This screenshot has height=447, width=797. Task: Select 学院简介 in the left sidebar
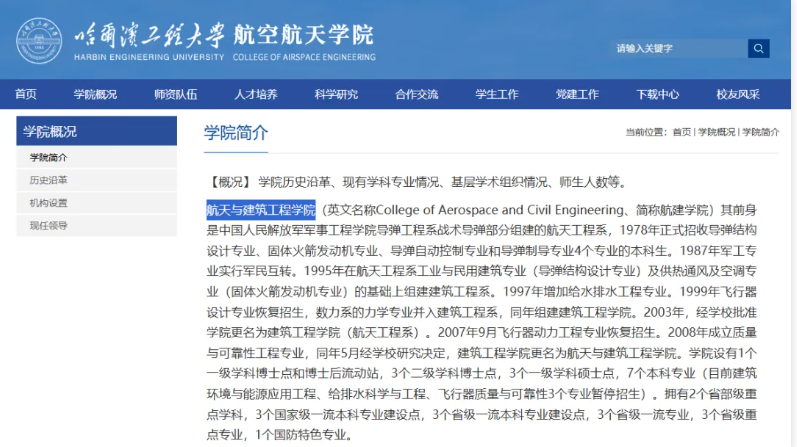click(97, 158)
